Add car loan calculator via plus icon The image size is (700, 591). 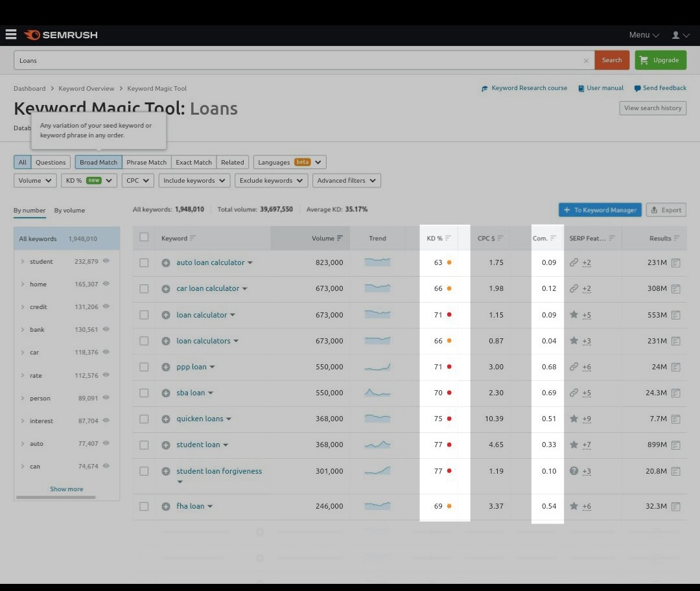[166, 289]
